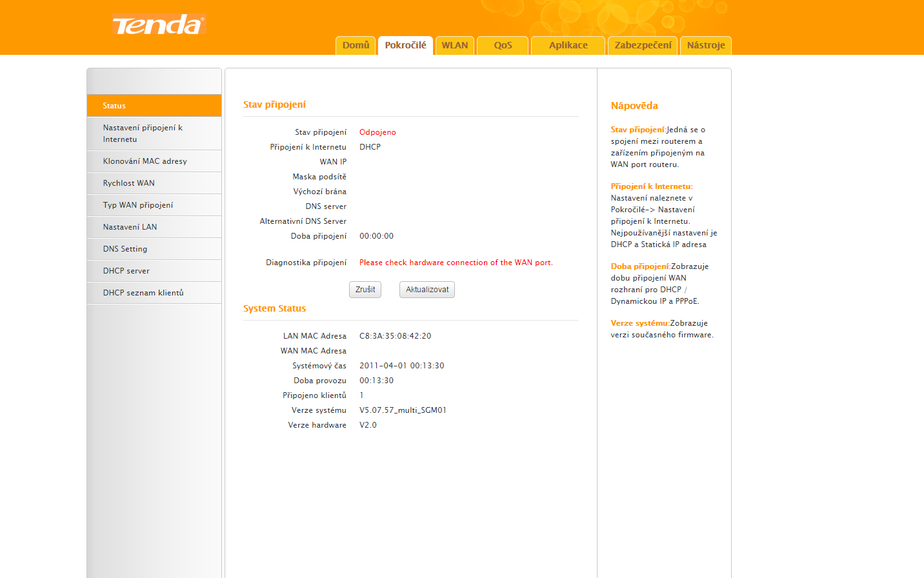
Task: Switch to the WLAN tab
Action: click(455, 45)
